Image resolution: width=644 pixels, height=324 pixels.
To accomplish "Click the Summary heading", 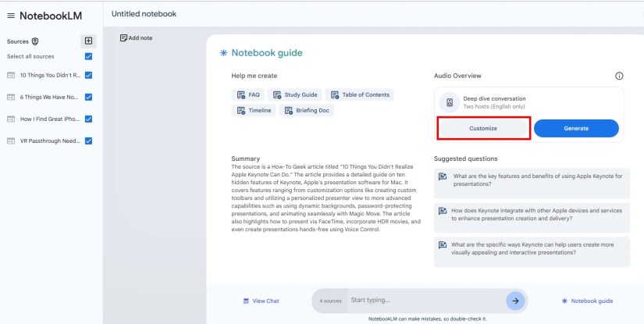I will (x=246, y=158).
